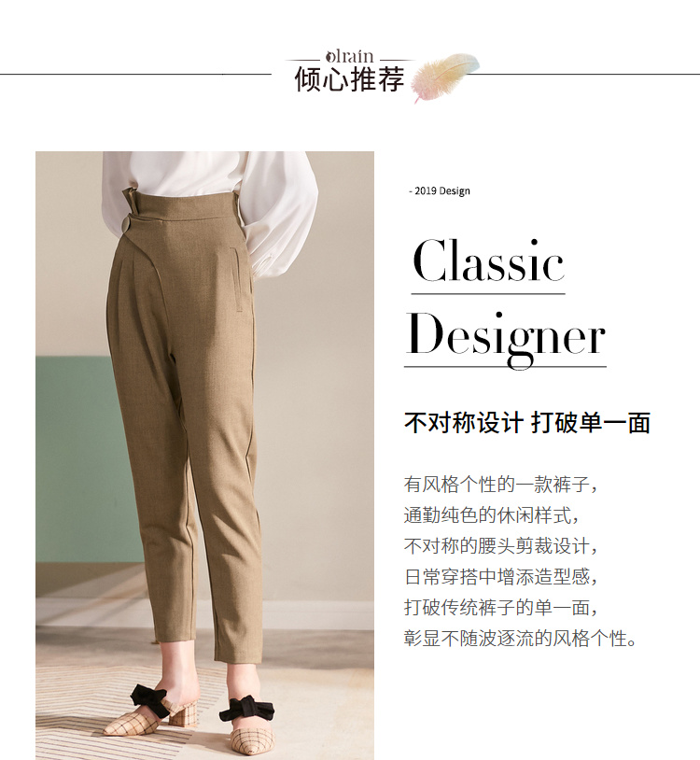Viewport: 700px width, 760px height.
Task: Select the line 通勤纯色的休闲样式
Action: point(491,515)
